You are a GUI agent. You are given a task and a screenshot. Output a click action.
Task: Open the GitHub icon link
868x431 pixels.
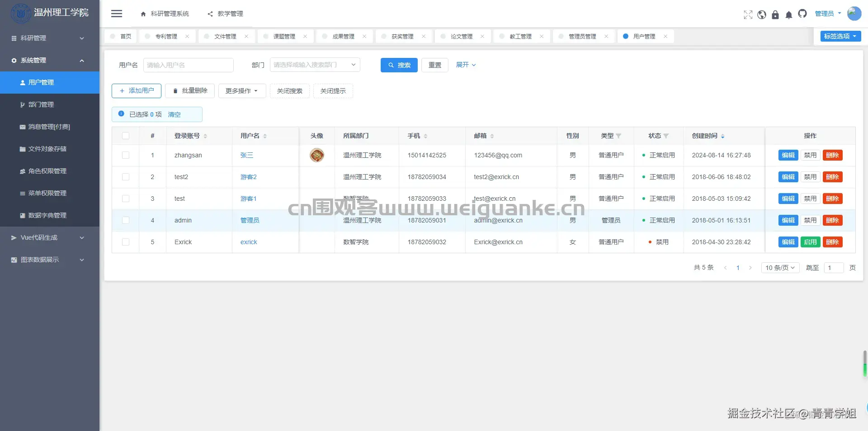(x=802, y=14)
